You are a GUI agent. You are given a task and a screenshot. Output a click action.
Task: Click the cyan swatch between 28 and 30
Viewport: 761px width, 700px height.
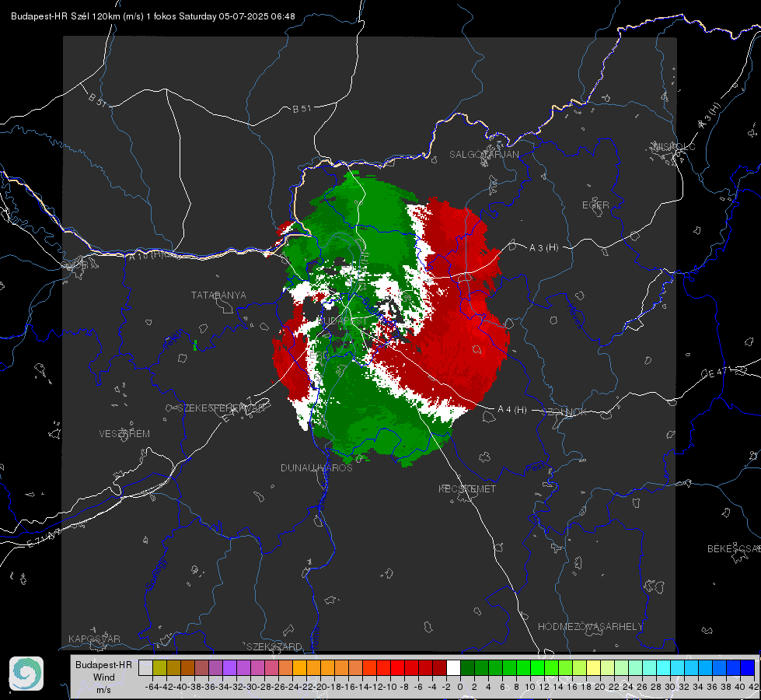(x=663, y=667)
